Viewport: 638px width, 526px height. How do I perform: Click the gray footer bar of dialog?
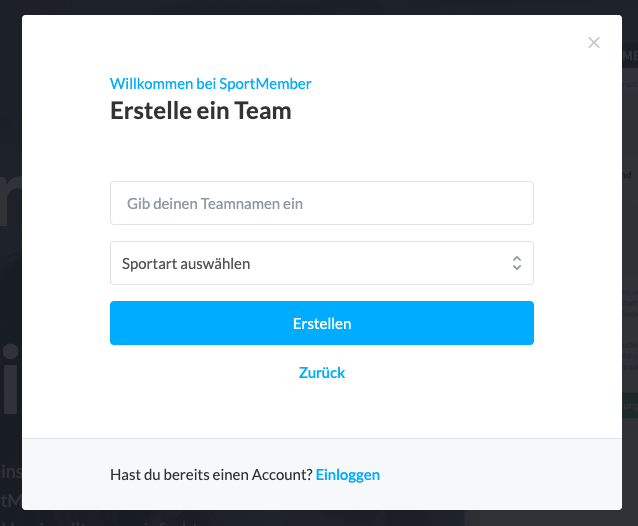pyautogui.click(x=500, y=475)
